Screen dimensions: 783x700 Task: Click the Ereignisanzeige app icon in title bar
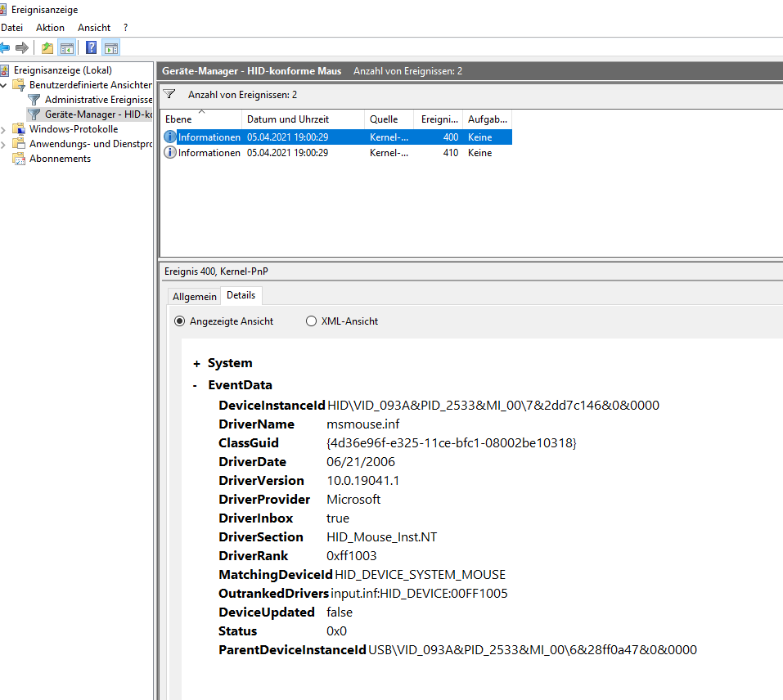[x=3, y=10]
